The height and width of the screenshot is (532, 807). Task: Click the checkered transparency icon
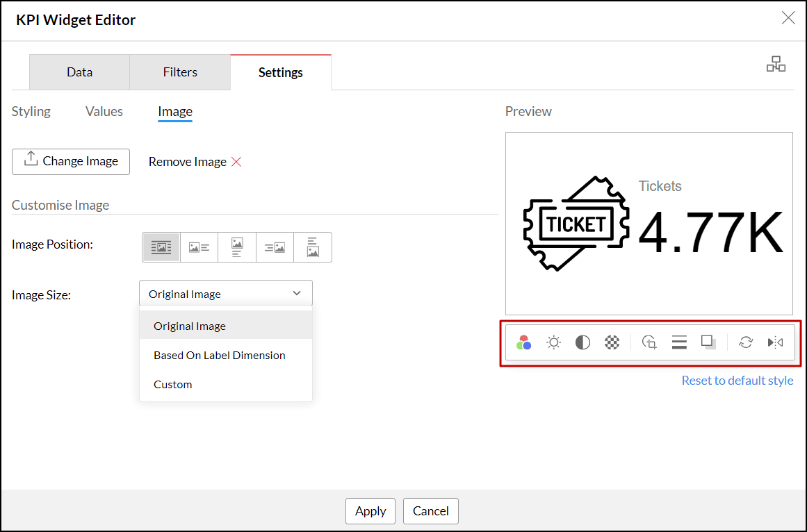pyautogui.click(x=612, y=342)
